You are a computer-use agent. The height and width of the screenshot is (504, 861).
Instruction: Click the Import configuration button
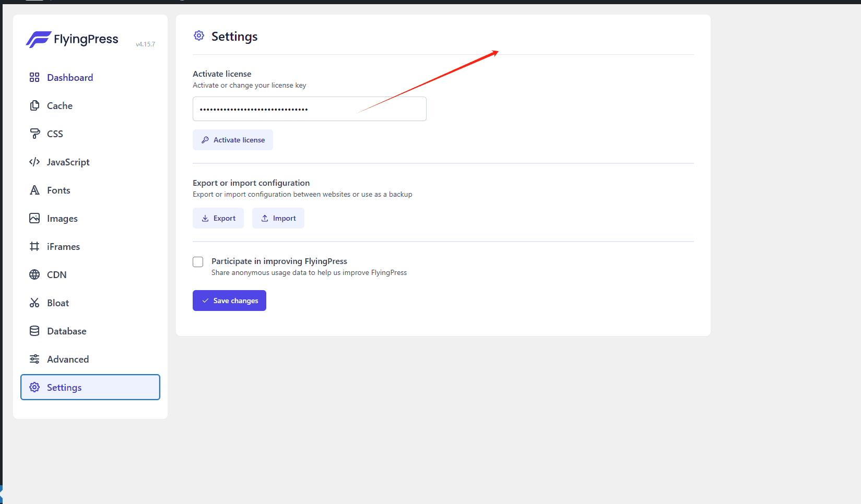click(x=278, y=218)
